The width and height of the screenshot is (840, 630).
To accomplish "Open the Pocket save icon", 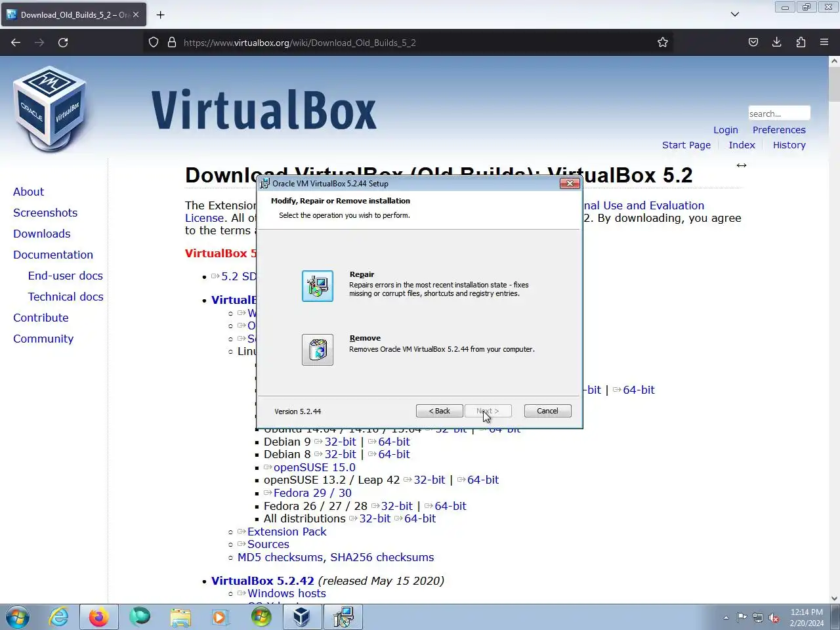I will (x=753, y=43).
